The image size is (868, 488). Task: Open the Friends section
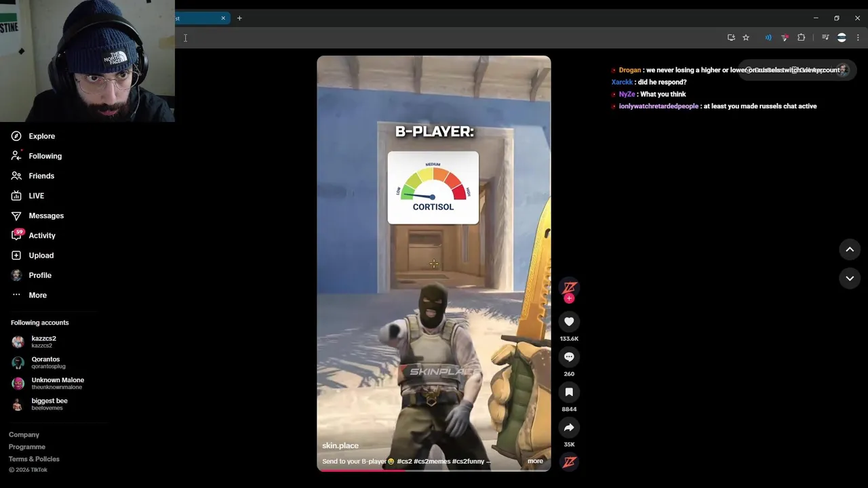tap(33, 176)
